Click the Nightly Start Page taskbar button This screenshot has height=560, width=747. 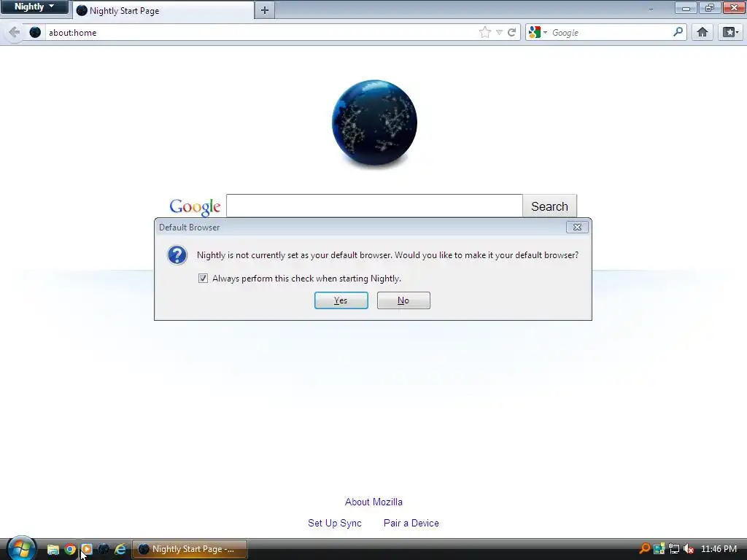[x=190, y=549]
